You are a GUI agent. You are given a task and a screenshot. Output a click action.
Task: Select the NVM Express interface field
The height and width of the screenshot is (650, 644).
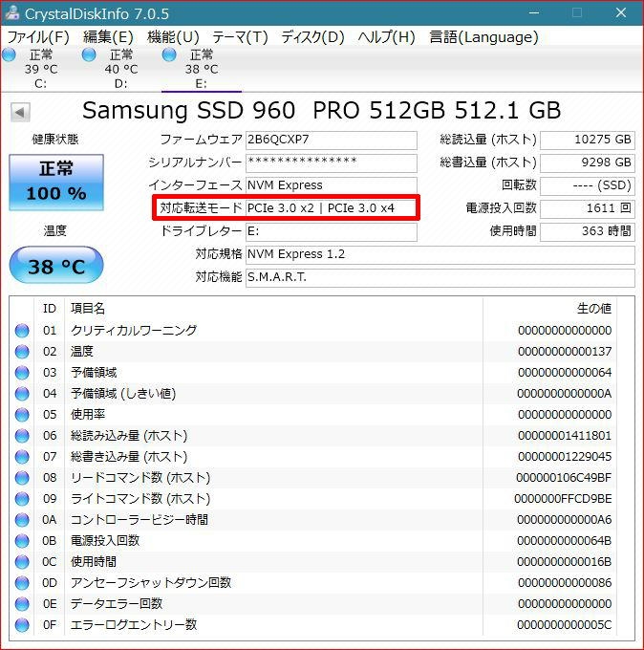coord(332,185)
